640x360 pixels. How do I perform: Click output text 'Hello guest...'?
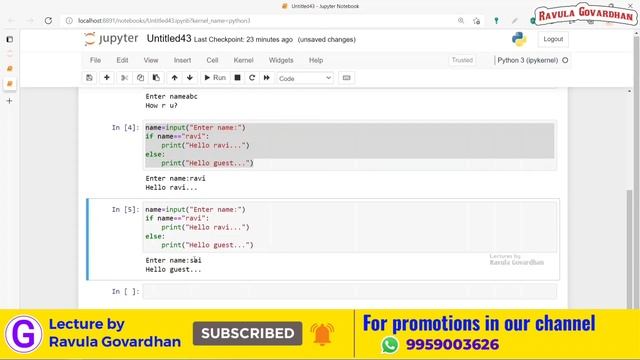click(173, 269)
